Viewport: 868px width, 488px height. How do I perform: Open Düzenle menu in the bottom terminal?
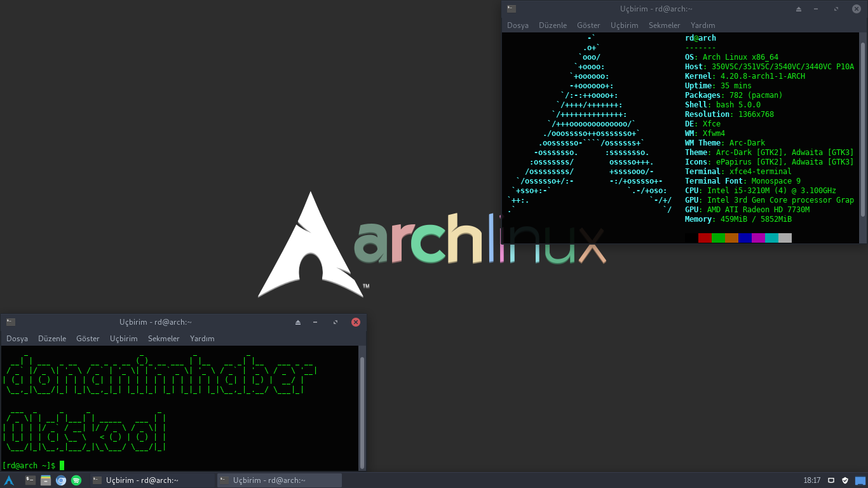52,339
